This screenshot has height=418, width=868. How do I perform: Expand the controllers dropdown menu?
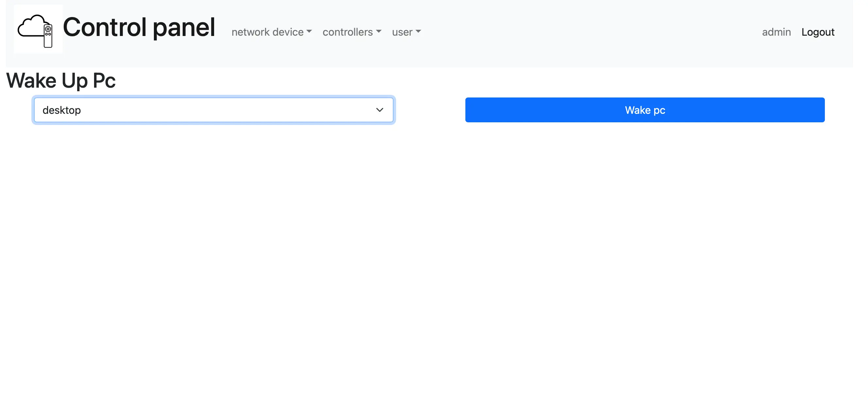348,32
